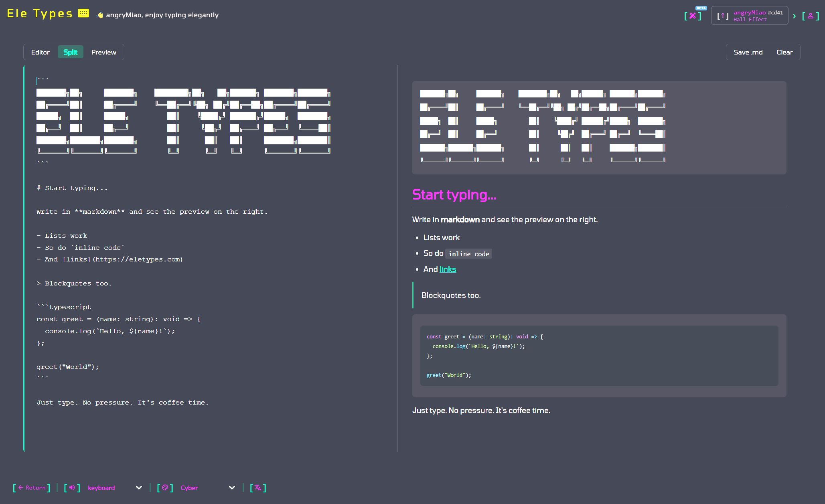Click the Ele Types logo title
The width and height of the screenshot is (825, 504).
(x=40, y=14)
